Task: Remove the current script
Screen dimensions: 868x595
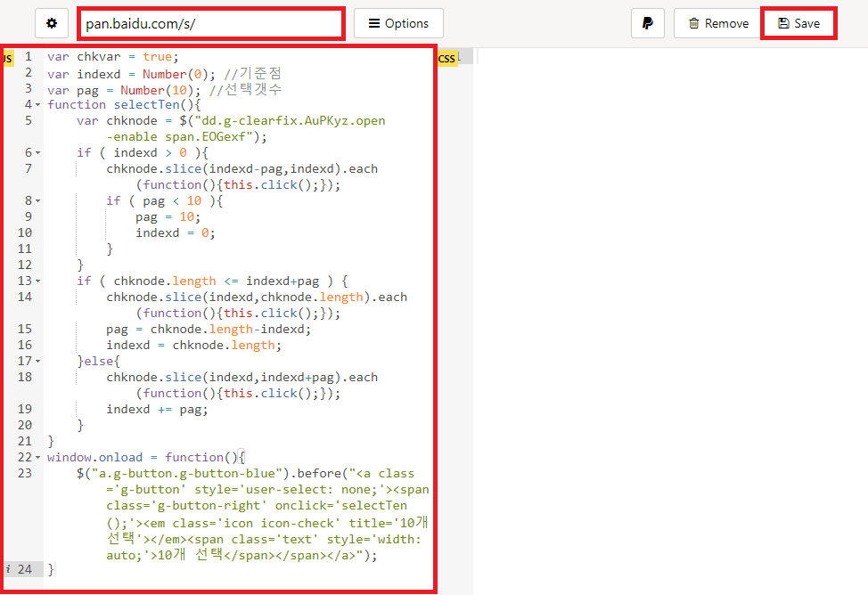Action: (718, 23)
